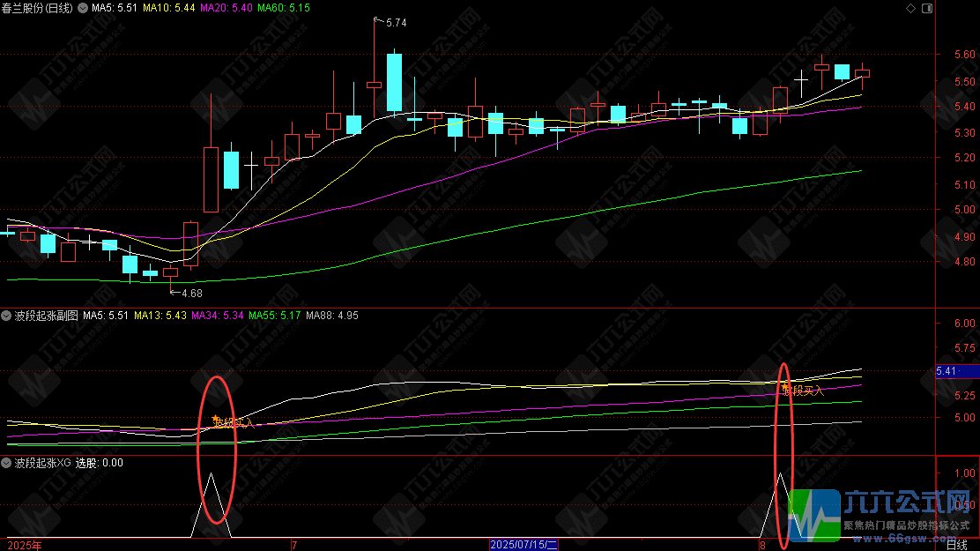Viewport: 980px width, 551px height.
Task: Click the MA20: 5.40 magenta label
Action: tap(226, 8)
